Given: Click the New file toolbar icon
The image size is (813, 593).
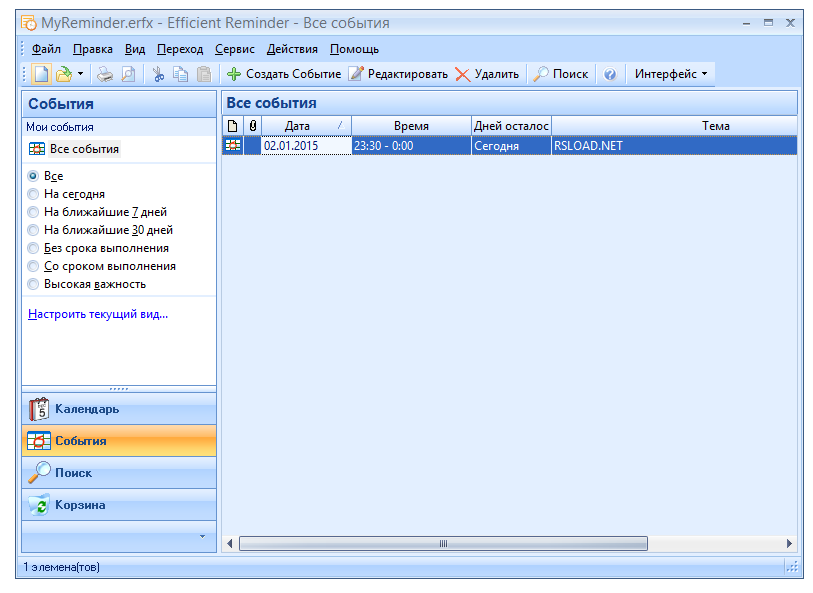Looking at the screenshot, I should [41, 74].
